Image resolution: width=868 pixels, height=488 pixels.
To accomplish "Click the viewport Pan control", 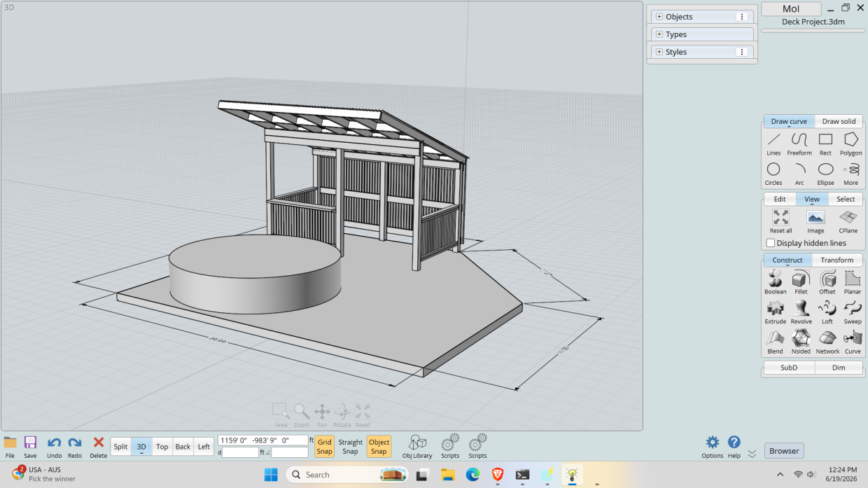I will pos(322,414).
